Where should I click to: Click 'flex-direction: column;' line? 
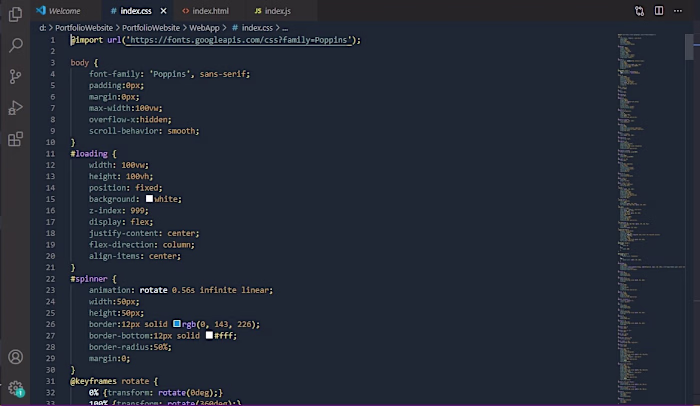(142, 244)
